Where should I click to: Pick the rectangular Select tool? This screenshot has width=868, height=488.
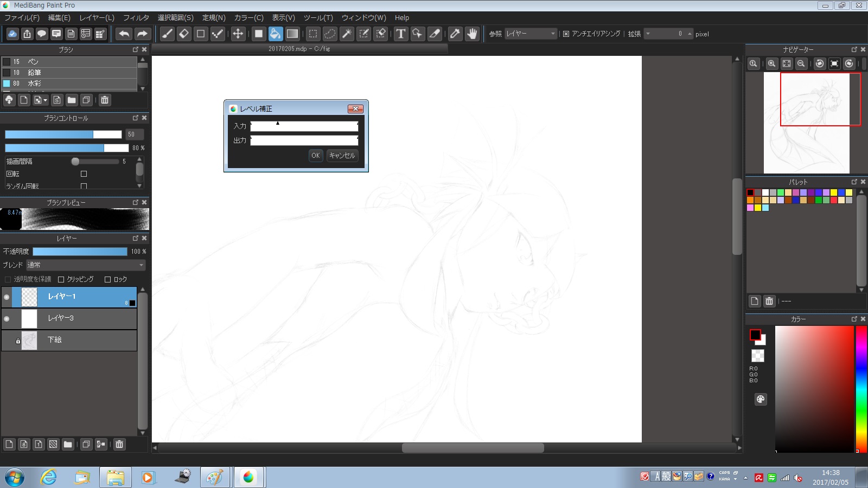(313, 34)
